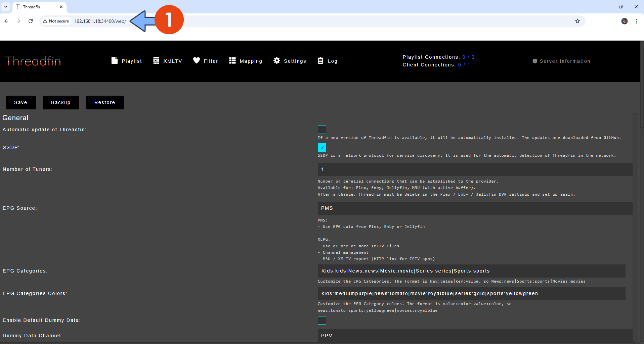Click the Settings gear icon
The height and width of the screenshot is (344, 644).
(x=277, y=60)
